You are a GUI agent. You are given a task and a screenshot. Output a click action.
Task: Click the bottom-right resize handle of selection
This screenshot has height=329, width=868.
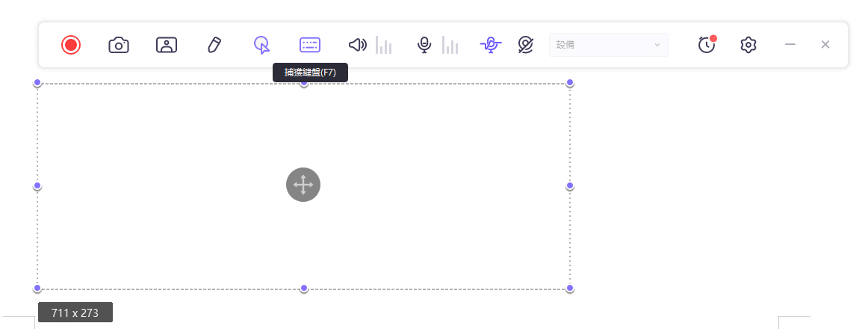click(570, 288)
